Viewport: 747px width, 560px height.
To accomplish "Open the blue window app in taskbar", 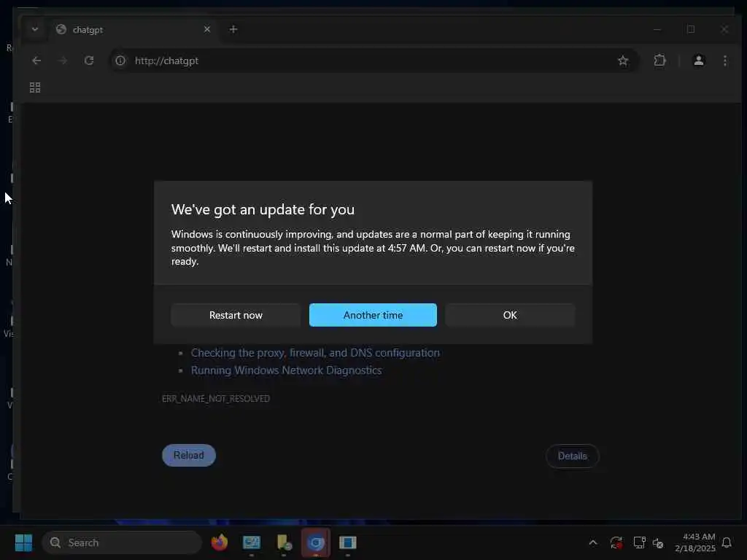I will [x=348, y=542].
